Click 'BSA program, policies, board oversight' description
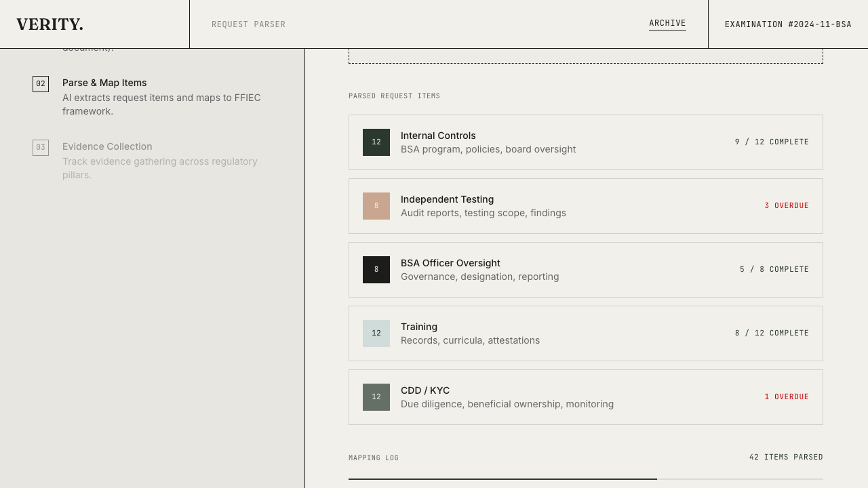868x488 pixels. pyautogui.click(x=488, y=149)
